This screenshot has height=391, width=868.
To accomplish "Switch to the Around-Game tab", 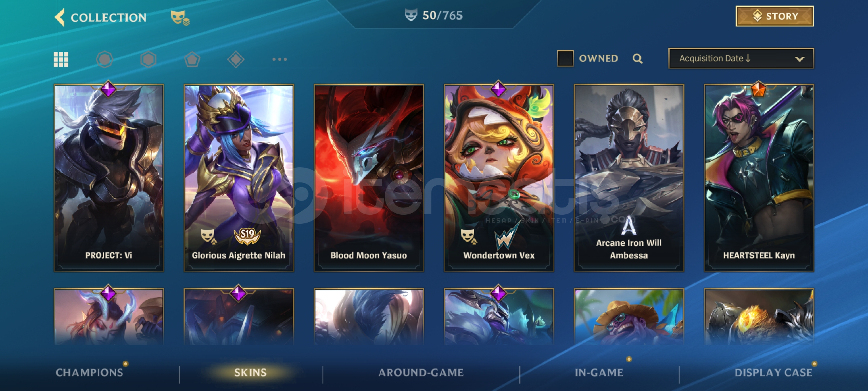I will pyautogui.click(x=421, y=373).
